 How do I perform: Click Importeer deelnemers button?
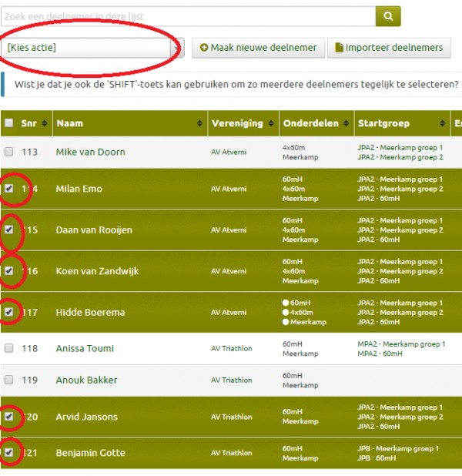point(389,48)
